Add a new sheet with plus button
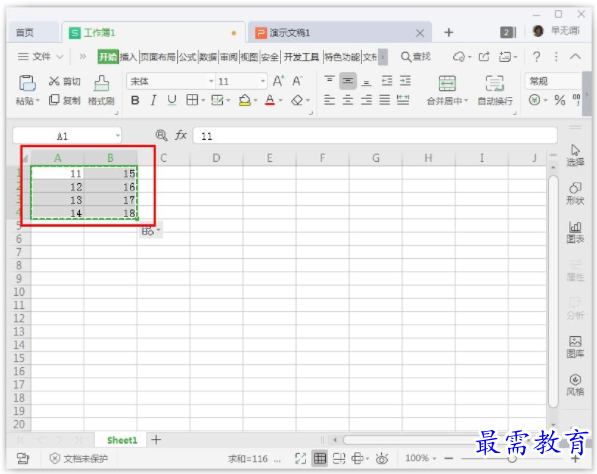 pyautogui.click(x=156, y=440)
